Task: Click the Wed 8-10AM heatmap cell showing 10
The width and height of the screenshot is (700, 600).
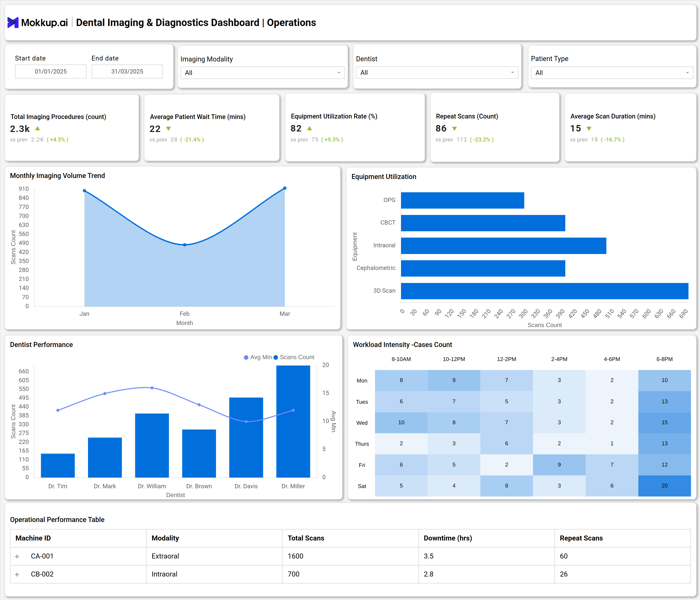Action: [401, 423]
